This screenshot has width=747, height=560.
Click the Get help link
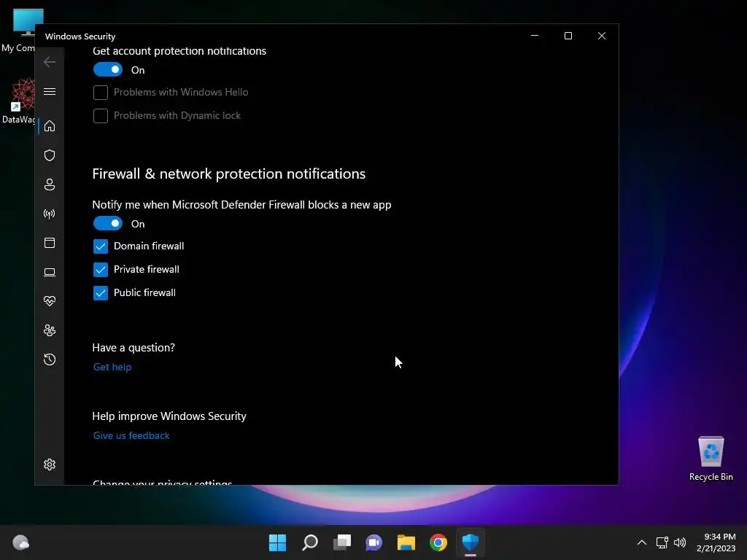click(112, 367)
